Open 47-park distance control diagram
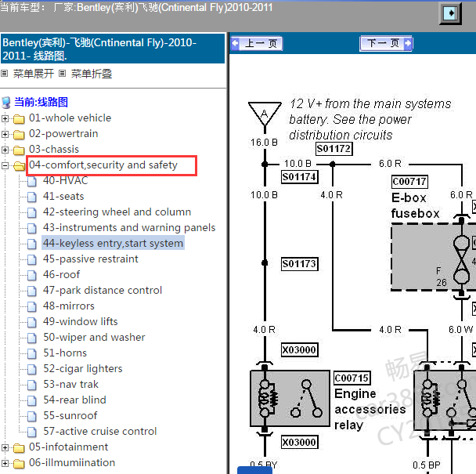 tap(103, 290)
